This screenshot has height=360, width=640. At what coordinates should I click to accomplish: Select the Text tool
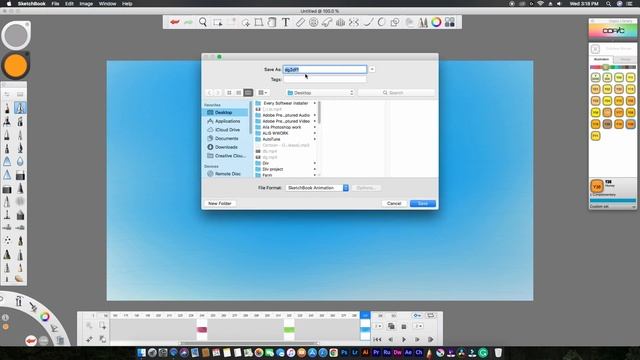pyautogui.click(x=286, y=22)
